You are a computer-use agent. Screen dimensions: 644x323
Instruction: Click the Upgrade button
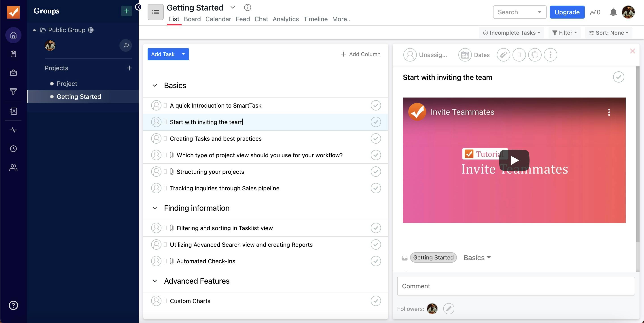(x=567, y=12)
